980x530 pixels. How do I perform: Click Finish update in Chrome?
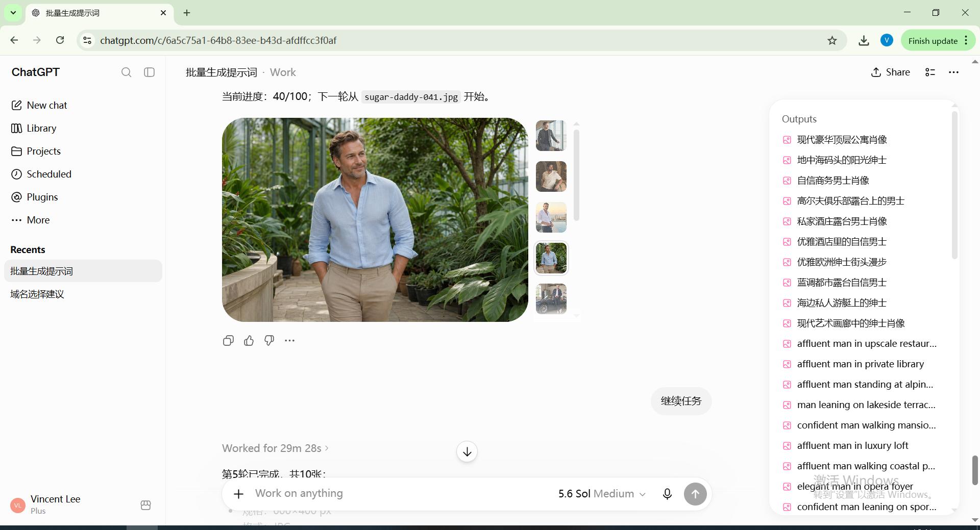click(938, 41)
